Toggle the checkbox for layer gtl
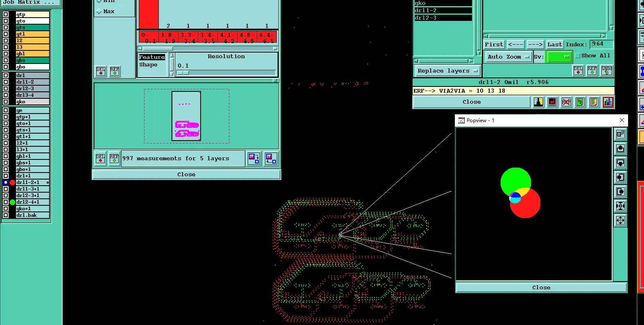644x325 pixels. tap(6, 34)
